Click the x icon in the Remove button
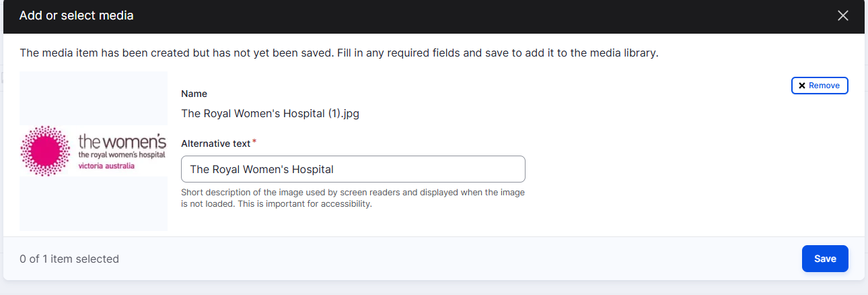The height and width of the screenshot is (295, 868). [x=802, y=86]
